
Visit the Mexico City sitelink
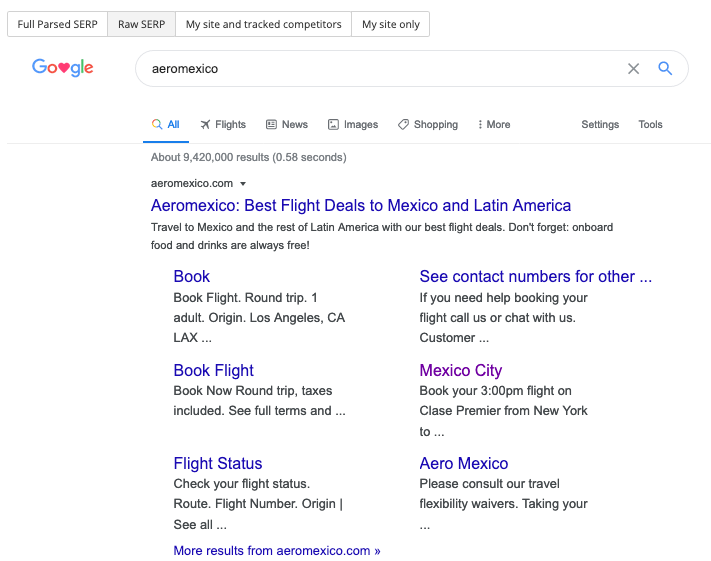click(460, 371)
